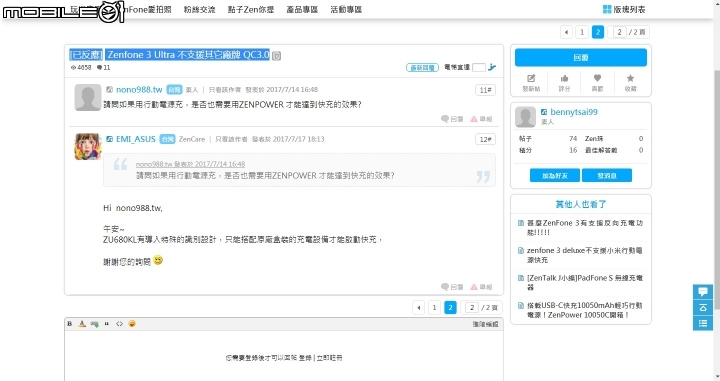Click the bottom page number input box
Viewport: 720px width, 381px height.
(472, 308)
